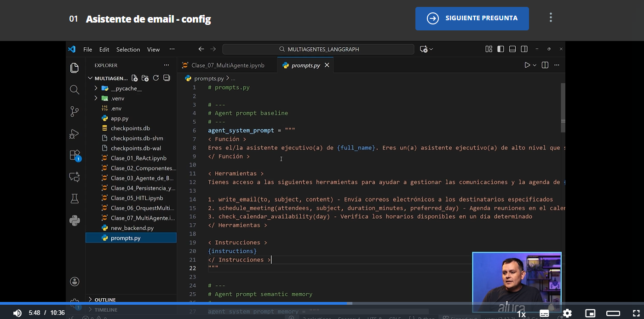Split the editor to the right
644x319 pixels.
coord(545,65)
